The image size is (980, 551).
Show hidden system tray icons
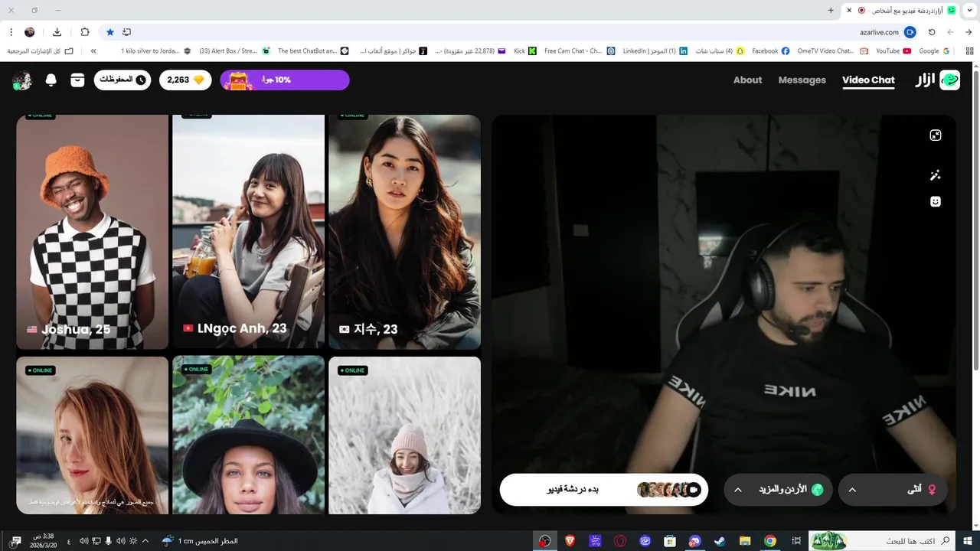[x=145, y=541]
